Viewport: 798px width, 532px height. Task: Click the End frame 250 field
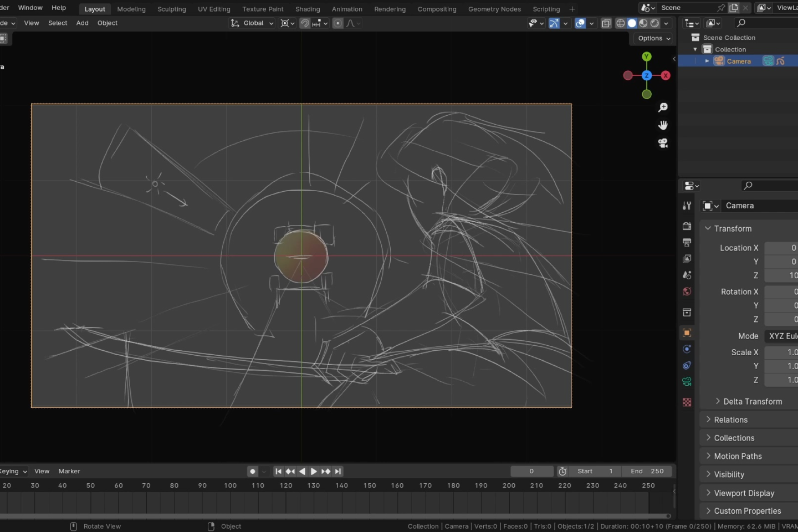(x=647, y=471)
